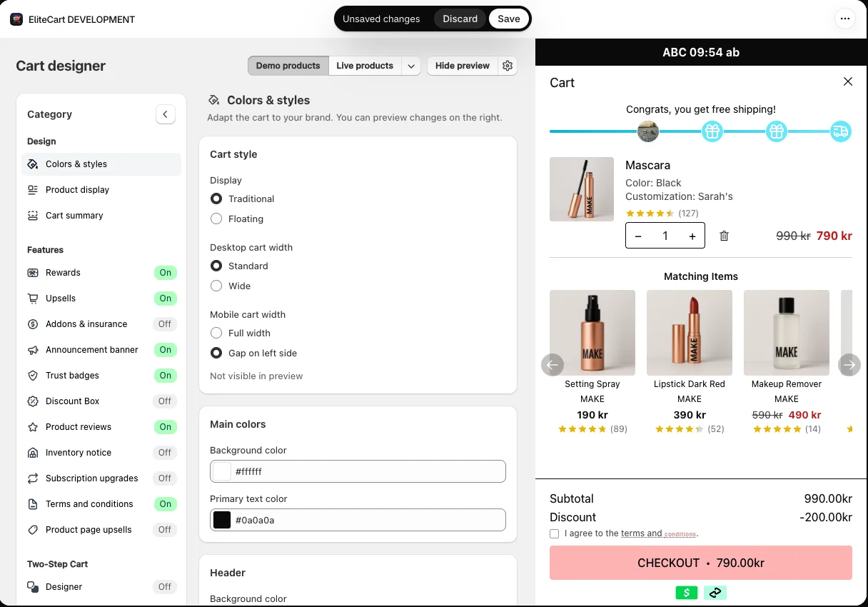Edit the #ffffff background color field
868x607 pixels.
[x=358, y=471]
